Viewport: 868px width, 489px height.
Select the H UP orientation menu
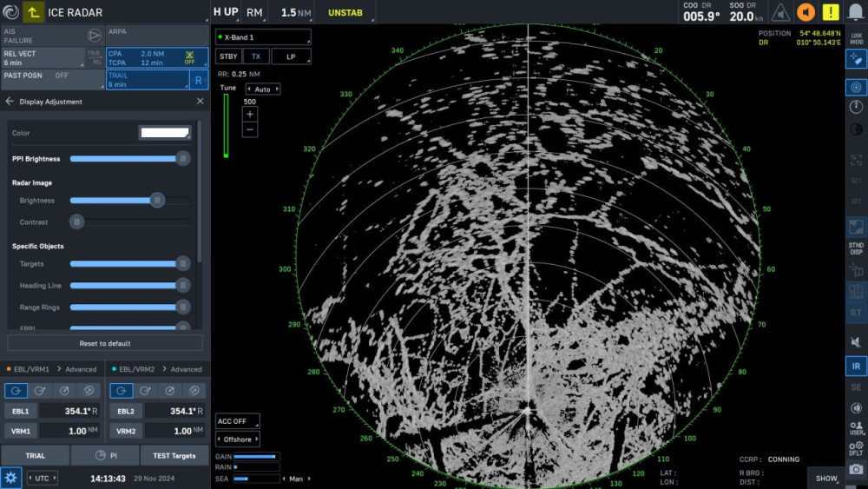coord(224,12)
